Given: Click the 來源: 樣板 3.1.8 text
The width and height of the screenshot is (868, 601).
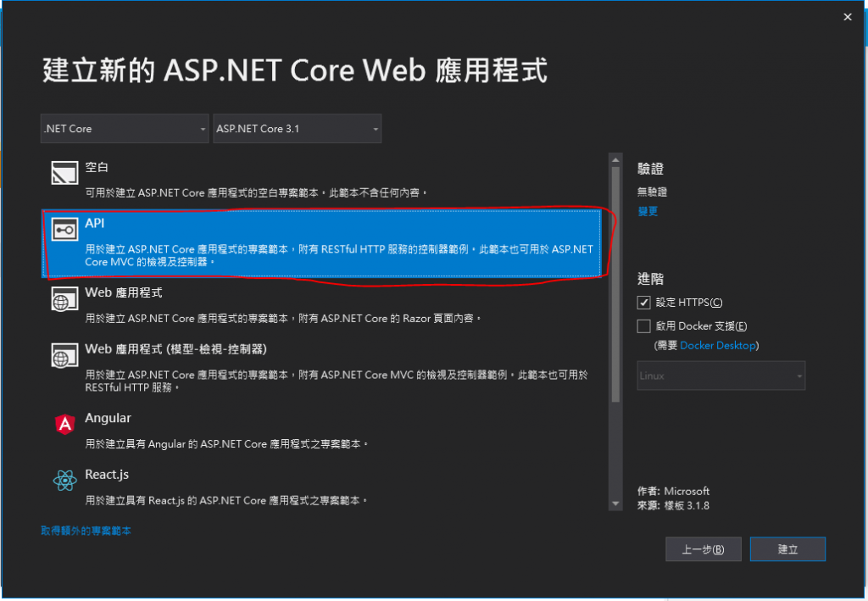Looking at the screenshot, I should 673,506.
